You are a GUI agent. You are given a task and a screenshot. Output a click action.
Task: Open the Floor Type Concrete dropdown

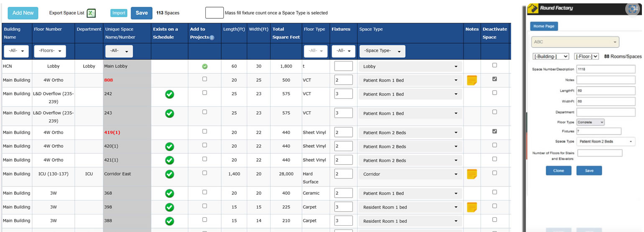click(590, 122)
